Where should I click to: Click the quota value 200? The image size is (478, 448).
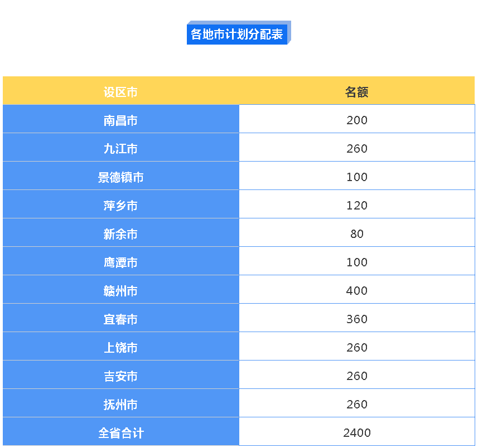tap(356, 120)
